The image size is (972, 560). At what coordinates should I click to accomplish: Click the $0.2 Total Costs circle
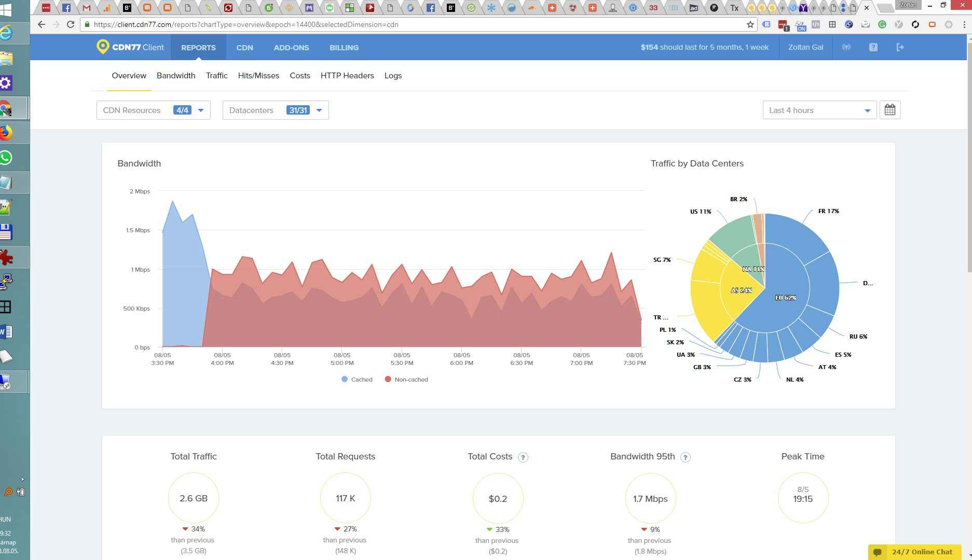click(498, 498)
